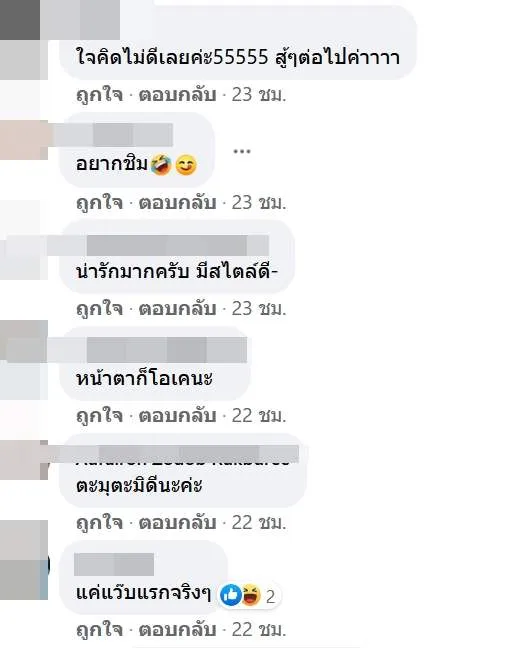The image size is (505, 648).
Task: Reply to the comment น่ารักมากครับ มีสไตล์ดี
Action: tap(177, 309)
